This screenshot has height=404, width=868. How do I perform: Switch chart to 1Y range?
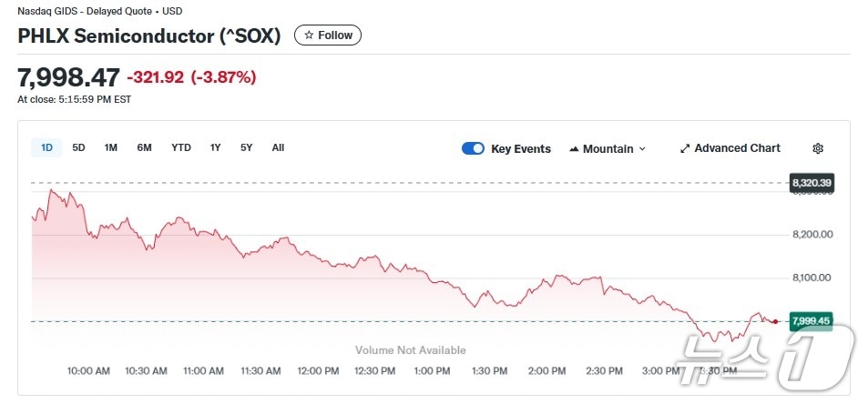pos(215,147)
